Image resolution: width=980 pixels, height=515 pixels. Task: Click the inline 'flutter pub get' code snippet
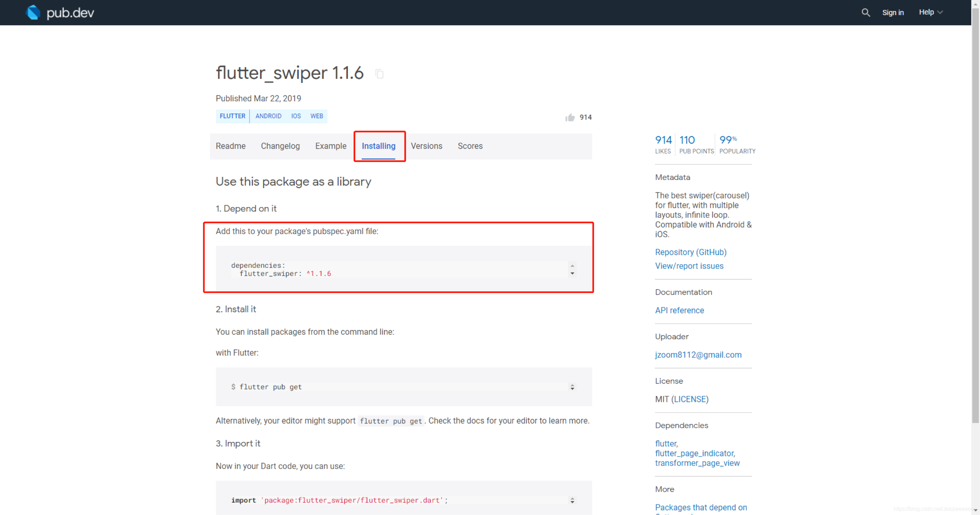pyautogui.click(x=391, y=421)
